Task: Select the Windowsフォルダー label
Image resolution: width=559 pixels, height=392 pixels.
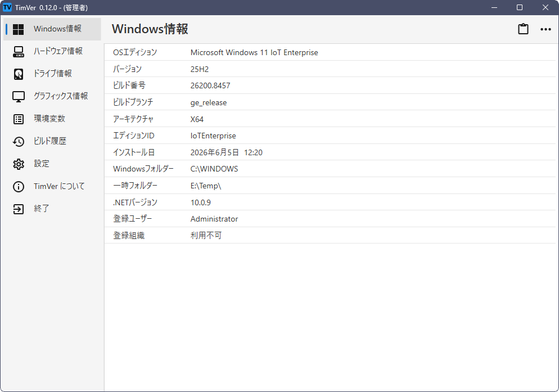Action: tap(143, 169)
